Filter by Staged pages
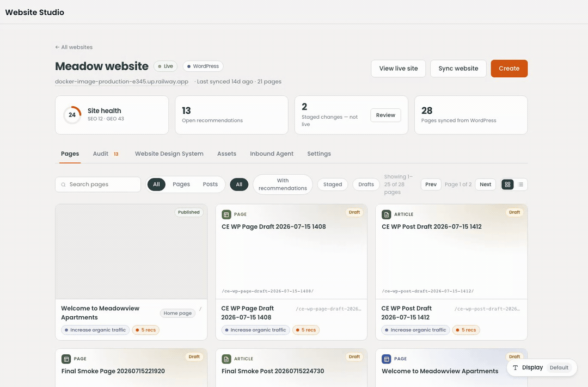 point(333,185)
